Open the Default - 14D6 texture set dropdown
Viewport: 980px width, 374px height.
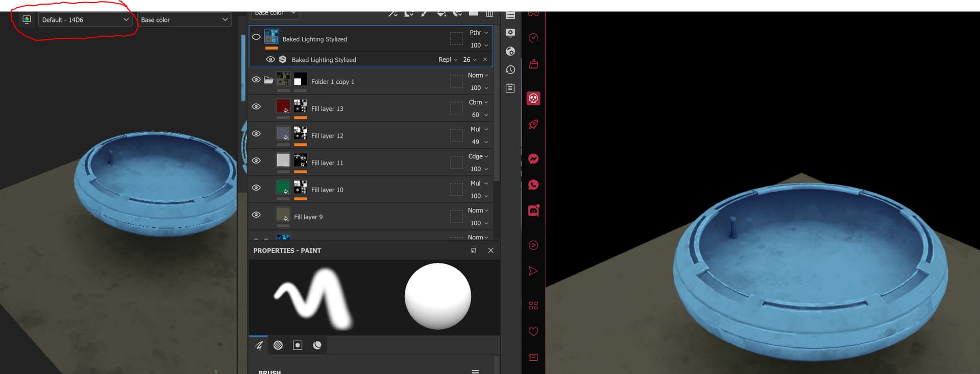pyautogui.click(x=85, y=20)
